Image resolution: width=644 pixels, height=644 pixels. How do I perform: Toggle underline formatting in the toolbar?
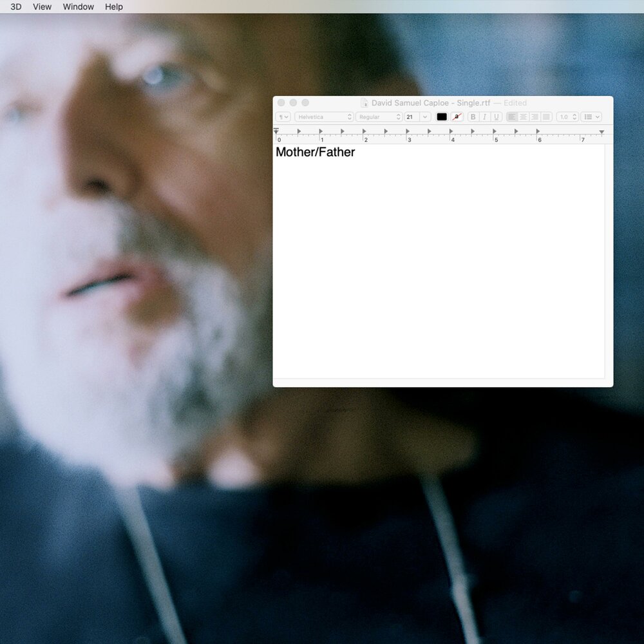tap(497, 117)
